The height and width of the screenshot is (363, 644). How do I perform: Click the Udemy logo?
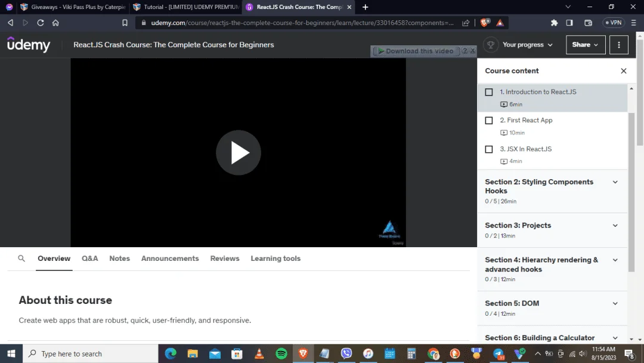[x=29, y=44]
